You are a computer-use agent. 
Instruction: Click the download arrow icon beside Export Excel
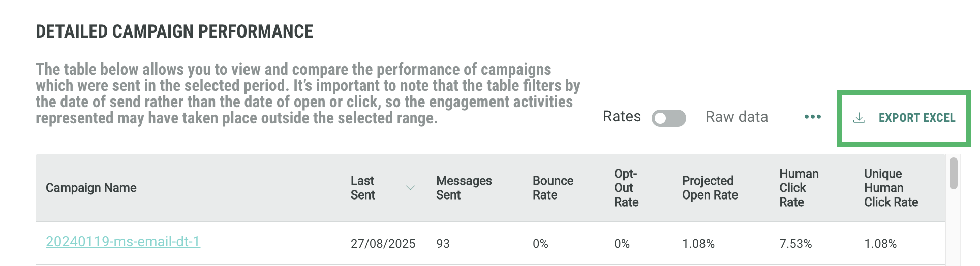tap(859, 118)
